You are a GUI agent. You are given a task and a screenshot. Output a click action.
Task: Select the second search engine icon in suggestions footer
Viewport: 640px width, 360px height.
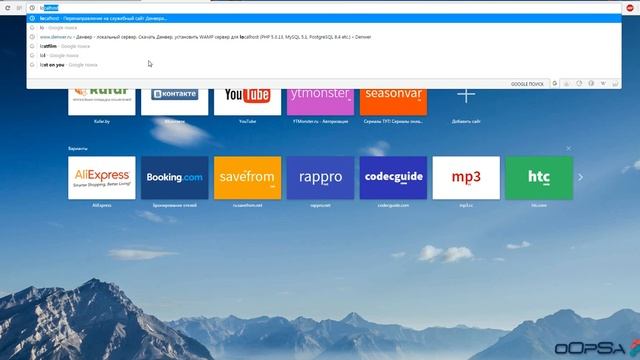[567, 83]
